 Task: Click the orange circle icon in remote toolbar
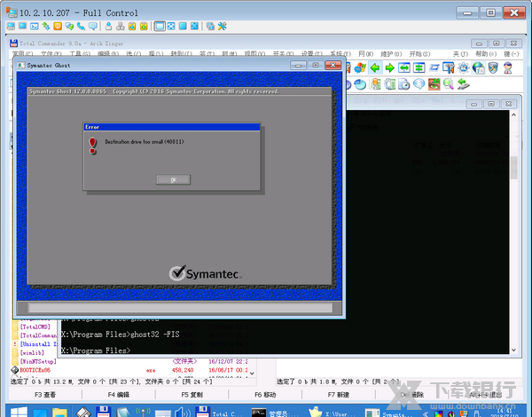point(58,26)
